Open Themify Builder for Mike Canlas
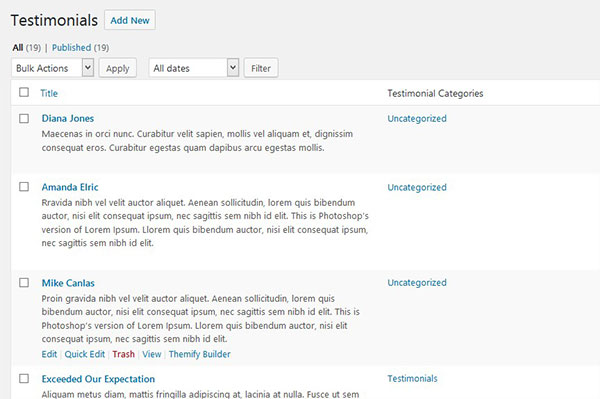This screenshot has height=399, width=600. 200,354
